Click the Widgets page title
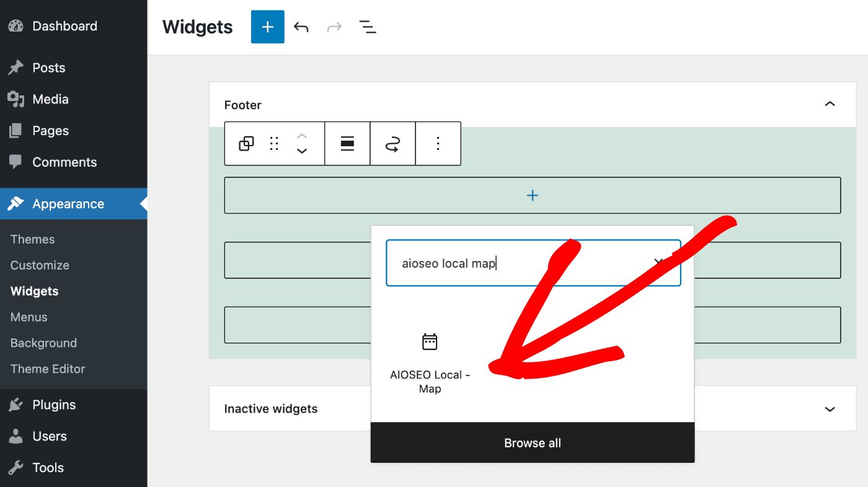This screenshot has width=868, height=487. [198, 27]
